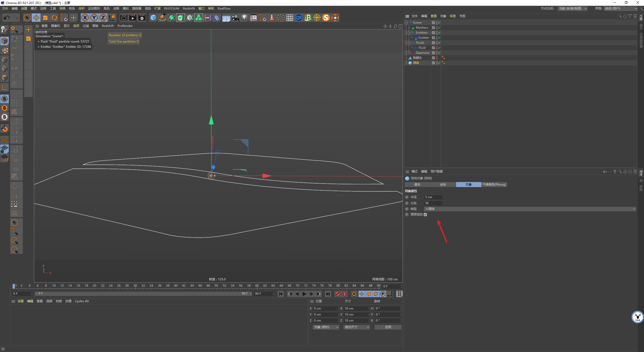Click the 半径 5 cm input field
This screenshot has height=352, width=644.
[x=434, y=197]
